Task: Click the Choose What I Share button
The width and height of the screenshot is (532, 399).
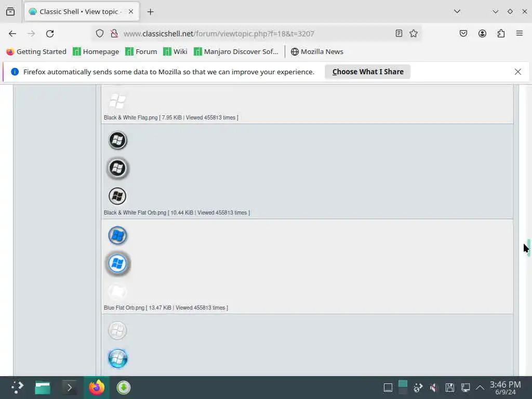Action: tap(368, 72)
